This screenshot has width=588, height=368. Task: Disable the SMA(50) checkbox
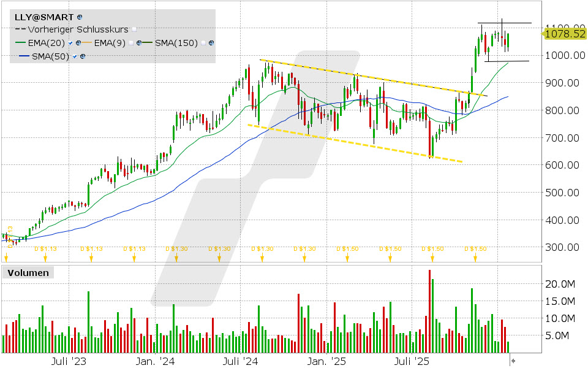(75, 56)
